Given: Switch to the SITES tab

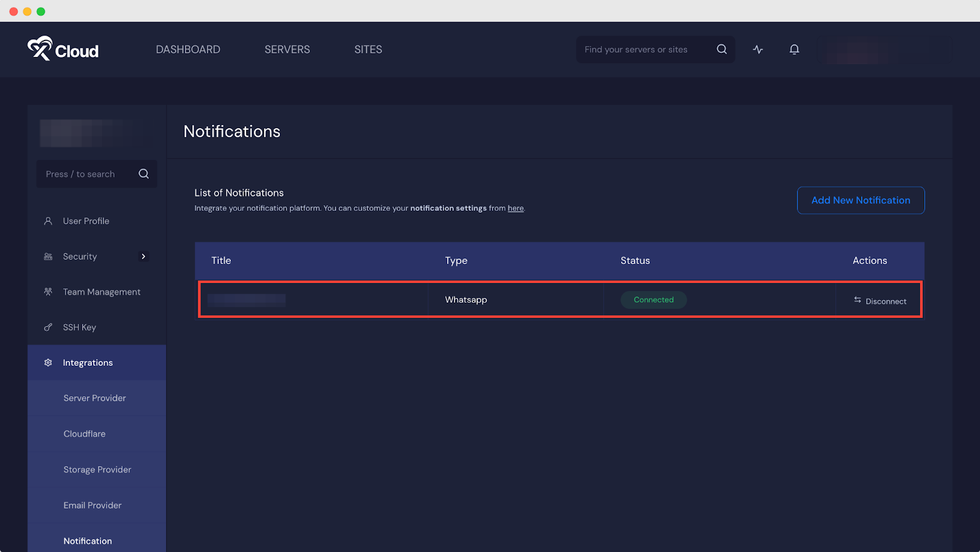Looking at the screenshot, I should (368, 50).
